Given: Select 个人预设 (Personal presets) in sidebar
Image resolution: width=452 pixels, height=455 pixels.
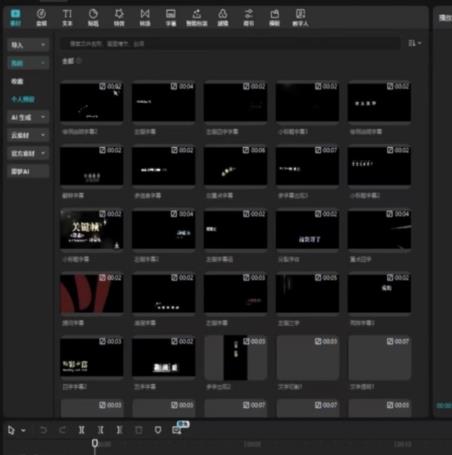Looking at the screenshot, I should [23, 99].
